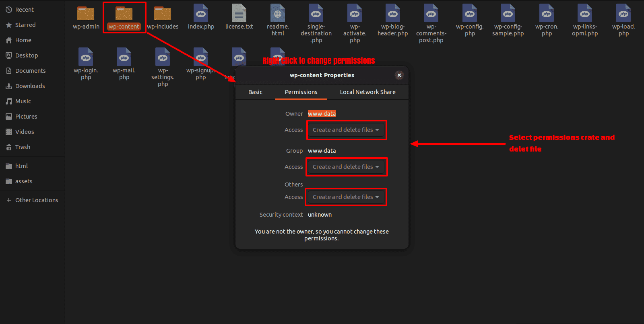Click the wp-admin folder name label
This screenshot has width=644, height=324.
click(x=86, y=27)
